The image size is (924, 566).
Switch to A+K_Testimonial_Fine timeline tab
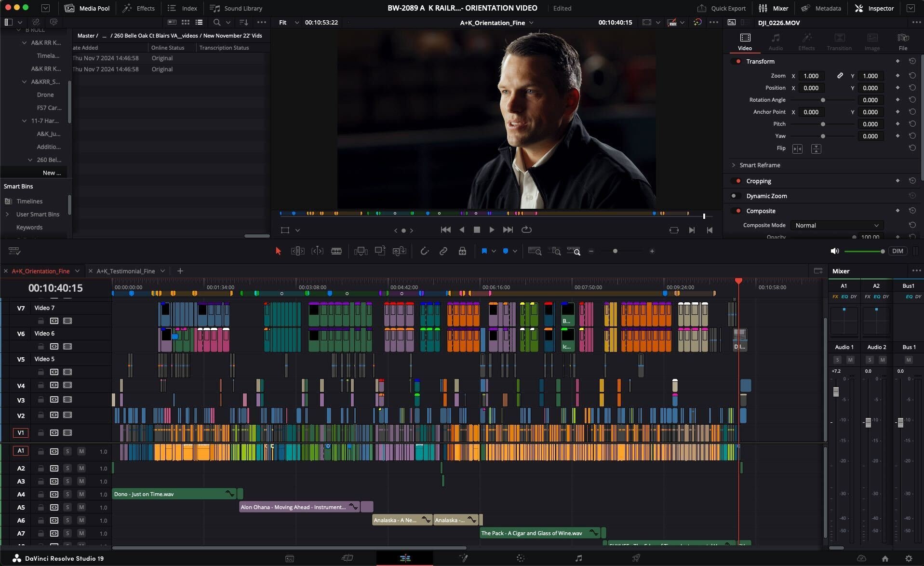[x=126, y=271]
